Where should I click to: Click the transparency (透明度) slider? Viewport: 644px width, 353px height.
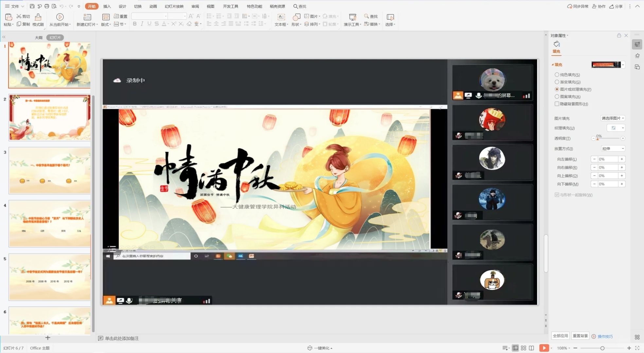609,139
